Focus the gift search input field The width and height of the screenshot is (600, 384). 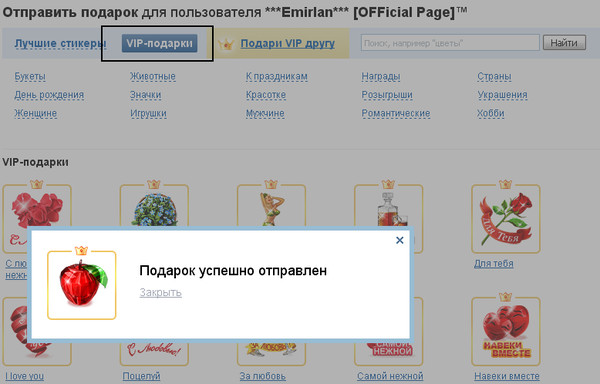click(x=450, y=43)
